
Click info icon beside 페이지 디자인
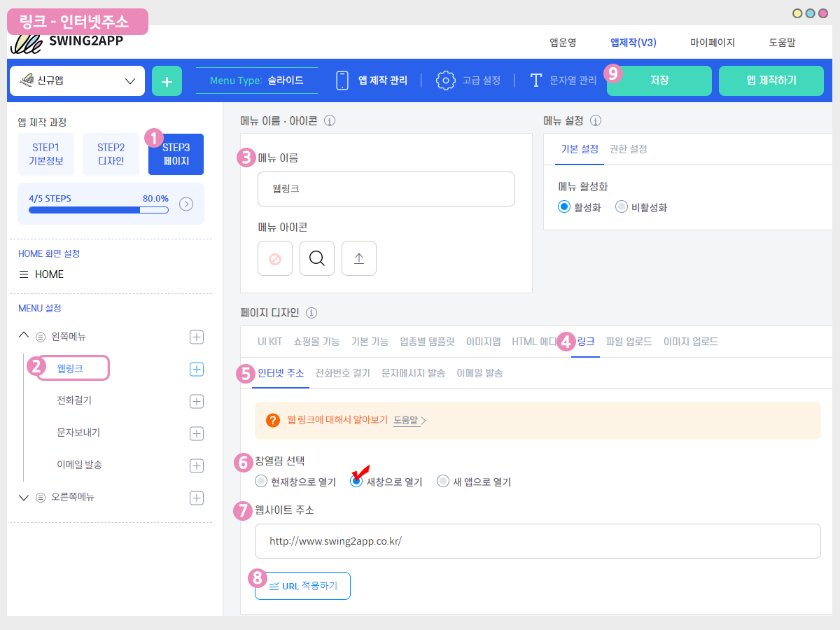(x=311, y=312)
